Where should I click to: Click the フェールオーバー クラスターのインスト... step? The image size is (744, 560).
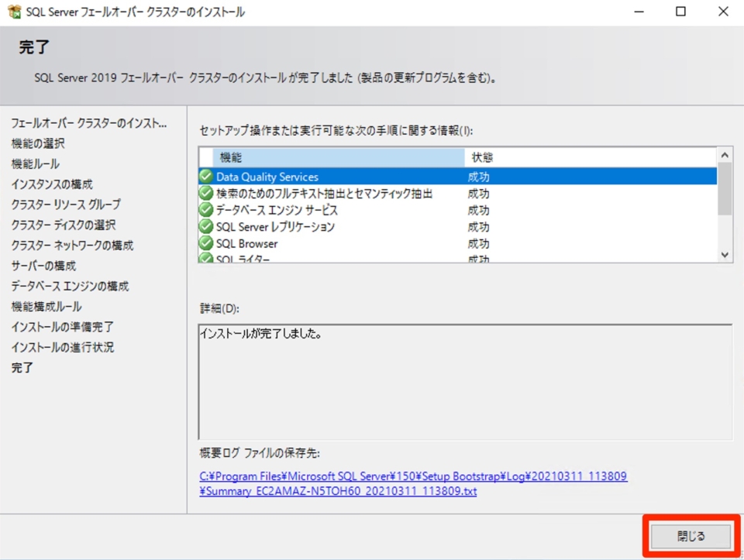(x=88, y=123)
